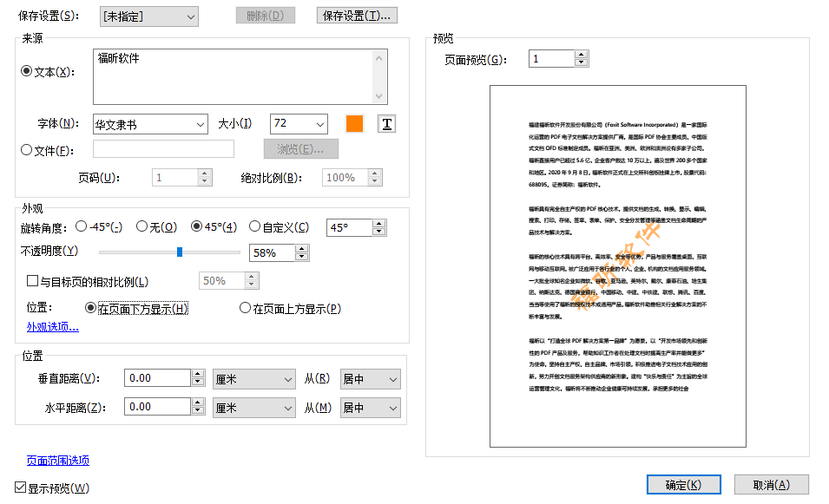Choose 在页面上方显示 position option
The width and height of the screenshot is (829, 504).
(x=246, y=308)
